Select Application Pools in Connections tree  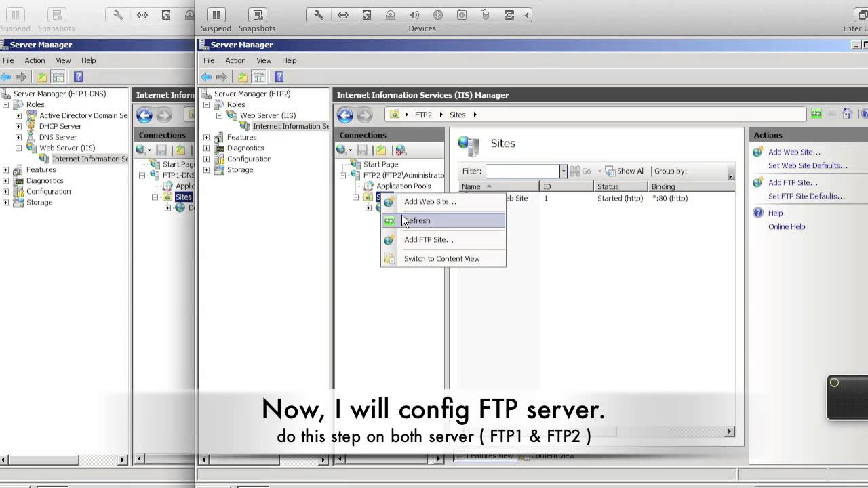[x=403, y=186]
